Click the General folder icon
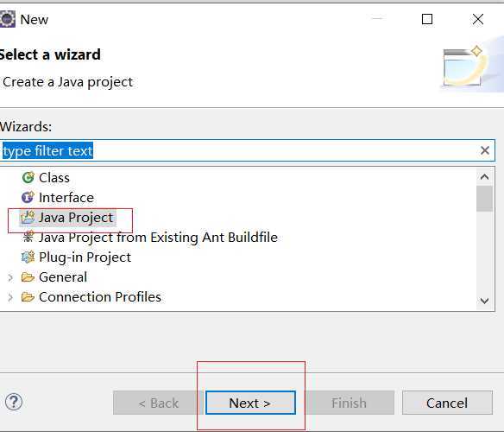This screenshot has width=504, height=432. pyautogui.click(x=28, y=277)
